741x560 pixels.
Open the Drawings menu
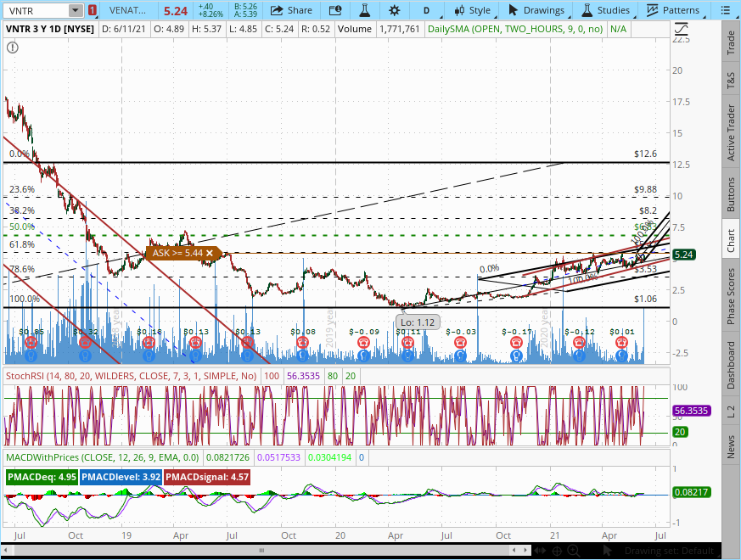pos(536,10)
